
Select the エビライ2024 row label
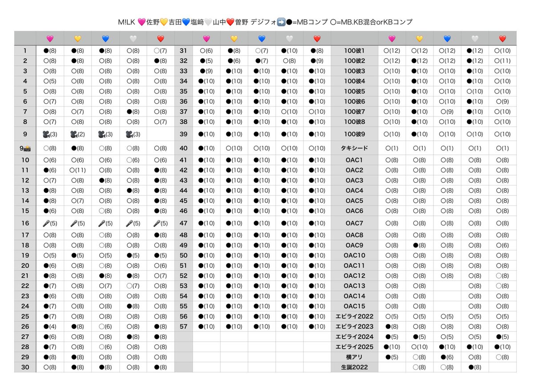point(355,336)
